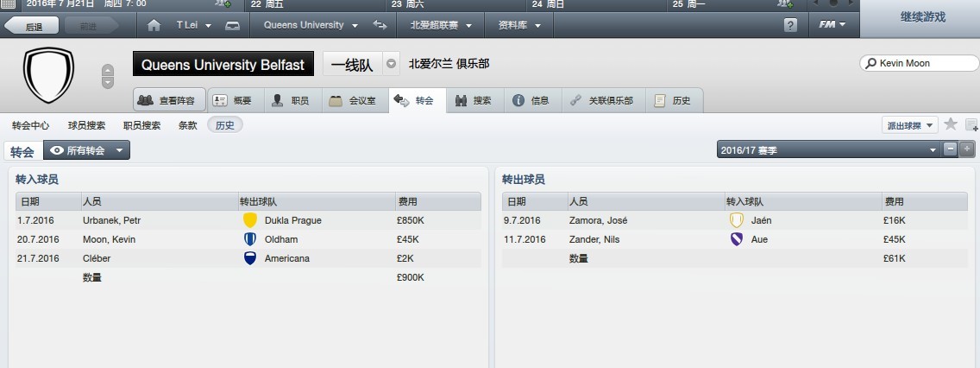This screenshot has height=368, width=980.
Task: Open 球员搜索 sub-tab
Action: click(x=87, y=125)
